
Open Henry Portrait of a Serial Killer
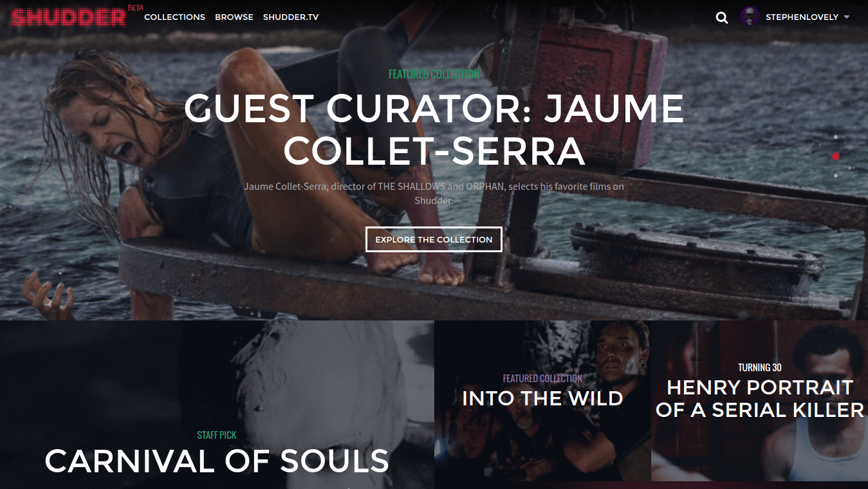coord(759,399)
